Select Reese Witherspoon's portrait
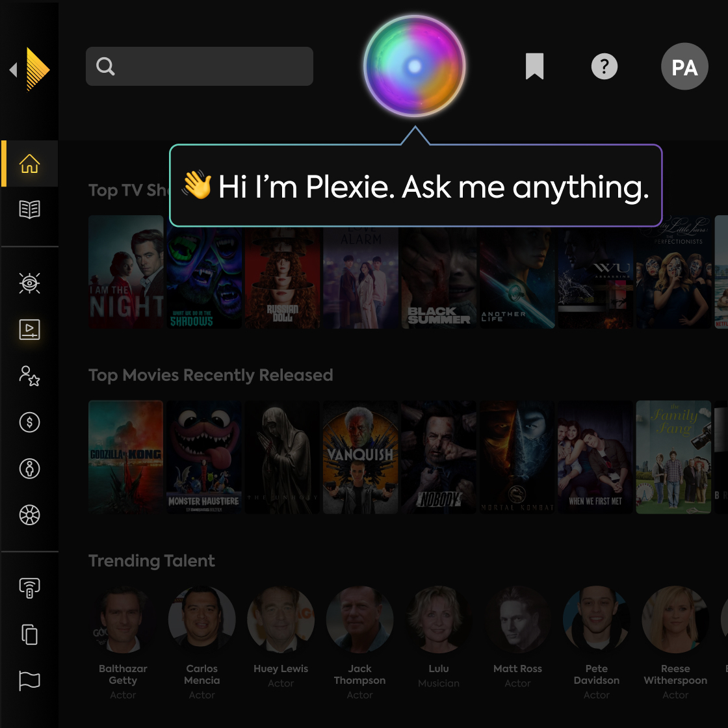 675,619
